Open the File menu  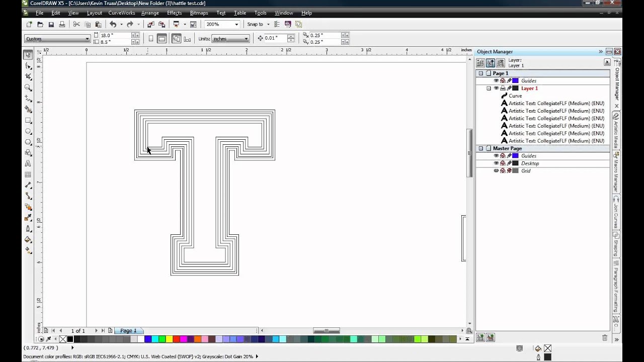pos(39,13)
